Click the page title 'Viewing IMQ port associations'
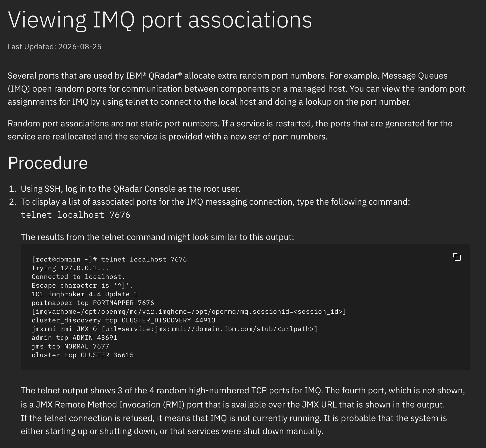The image size is (486, 448). point(160,20)
